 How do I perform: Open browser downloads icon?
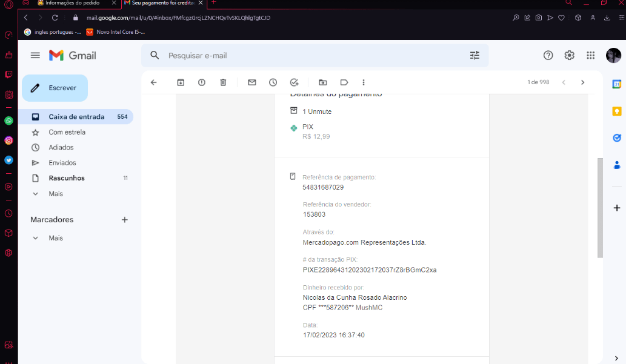coord(607,18)
